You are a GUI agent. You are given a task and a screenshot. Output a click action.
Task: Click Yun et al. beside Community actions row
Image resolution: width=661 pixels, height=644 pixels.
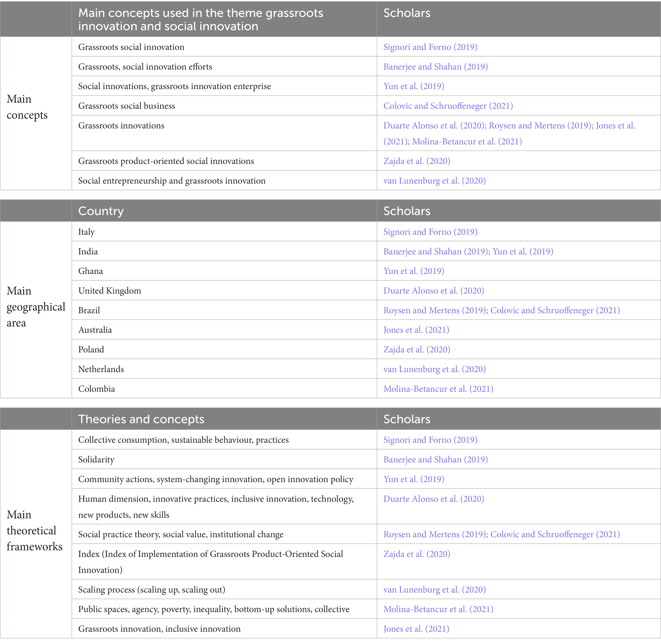[414, 479]
